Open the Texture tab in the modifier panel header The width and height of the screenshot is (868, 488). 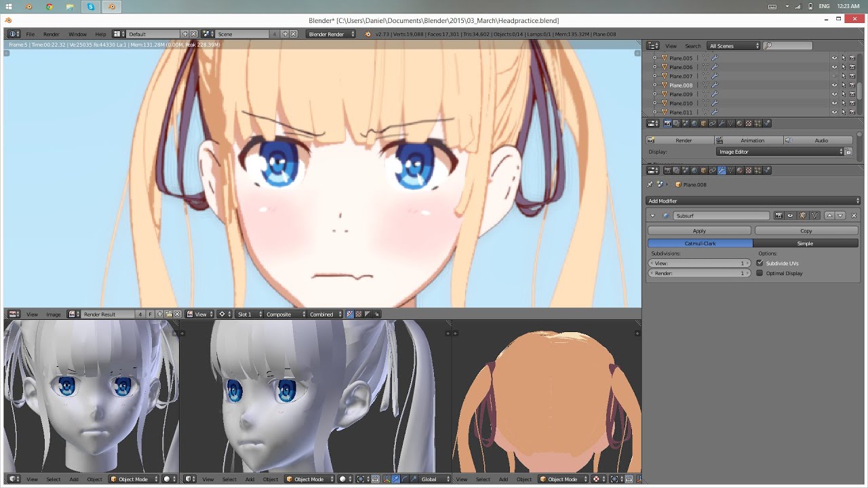[x=749, y=170]
